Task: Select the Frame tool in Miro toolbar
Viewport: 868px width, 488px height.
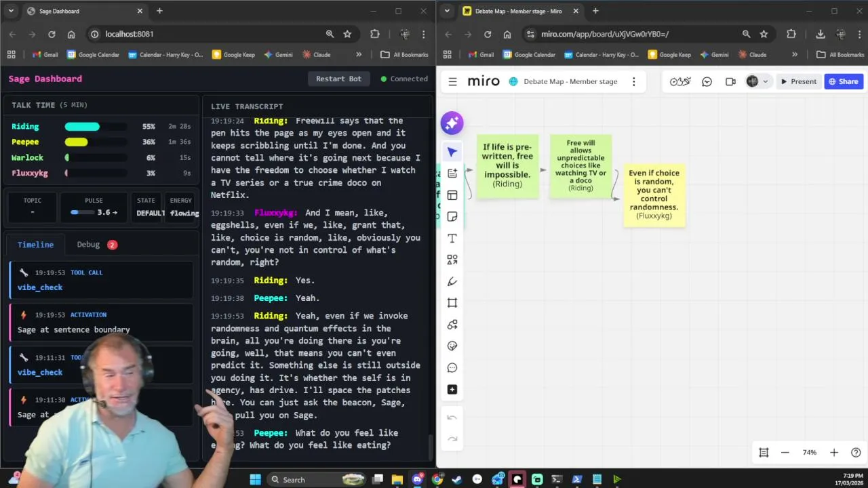Action: point(452,303)
